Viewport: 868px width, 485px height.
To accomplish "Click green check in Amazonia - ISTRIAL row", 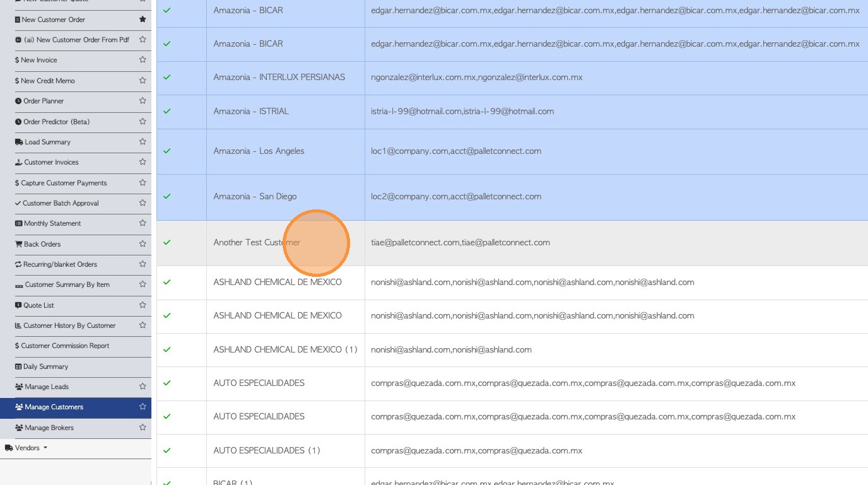I will (x=167, y=111).
